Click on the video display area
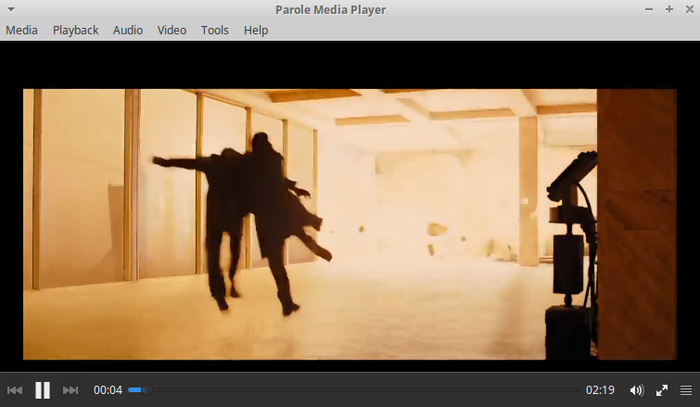 (x=350, y=206)
